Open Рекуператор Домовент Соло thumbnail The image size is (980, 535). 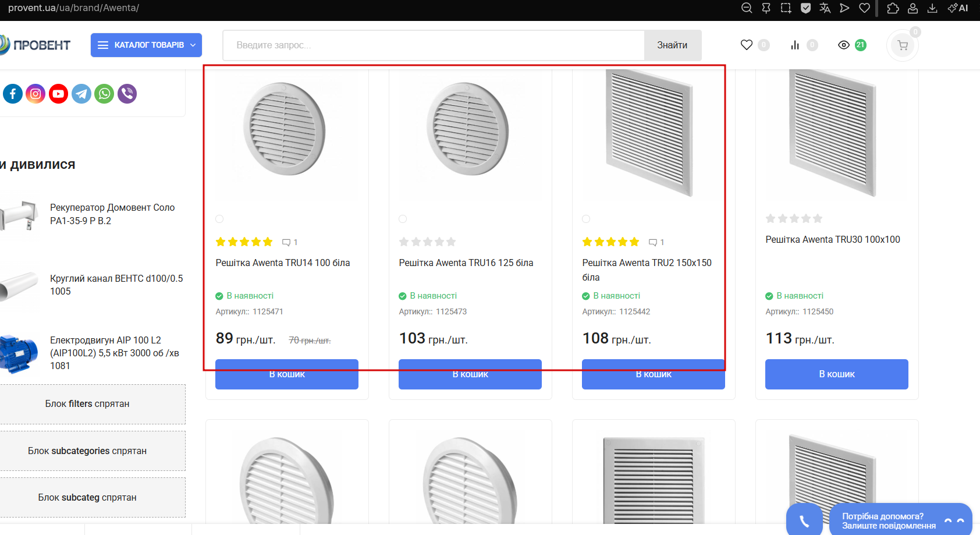pos(21,215)
